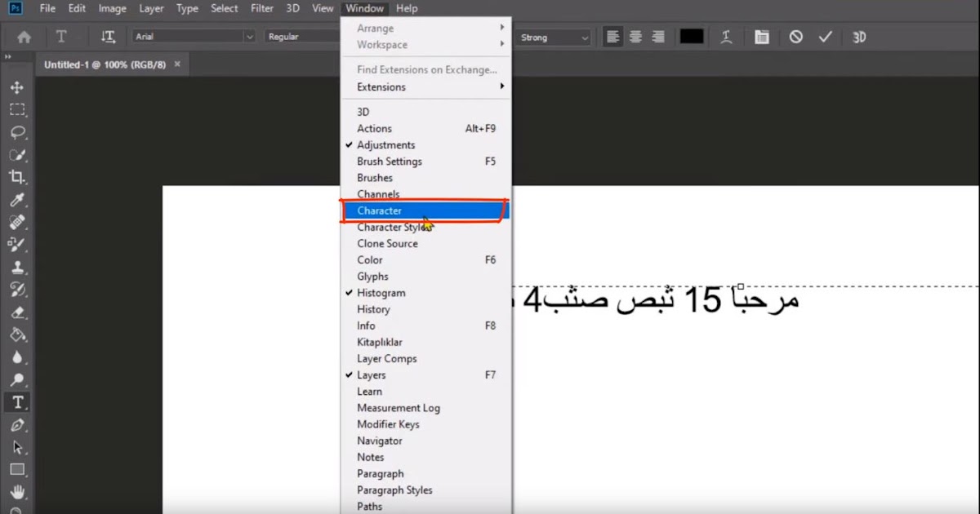Select the Move tool
The width and height of the screenshot is (980, 514).
(17, 87)
